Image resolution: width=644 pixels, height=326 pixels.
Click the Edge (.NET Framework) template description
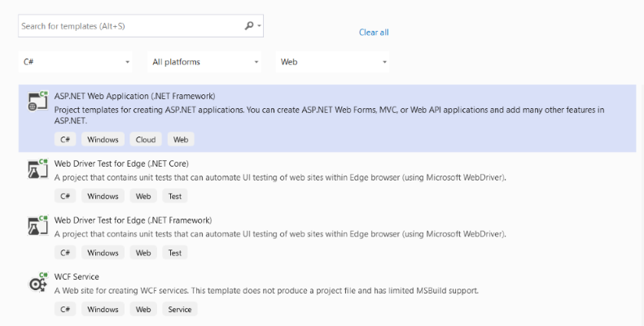click(x=280, y=234)
